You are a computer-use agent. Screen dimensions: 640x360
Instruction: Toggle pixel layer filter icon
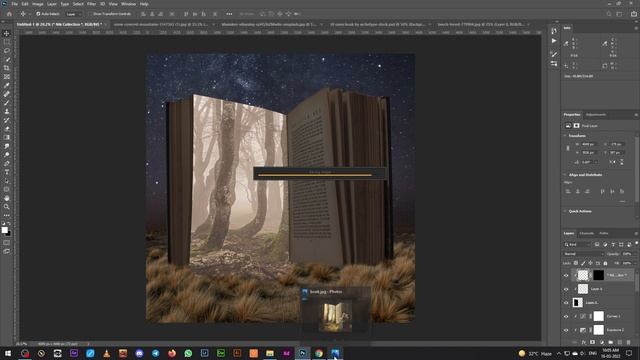click(x=597, y=244)
